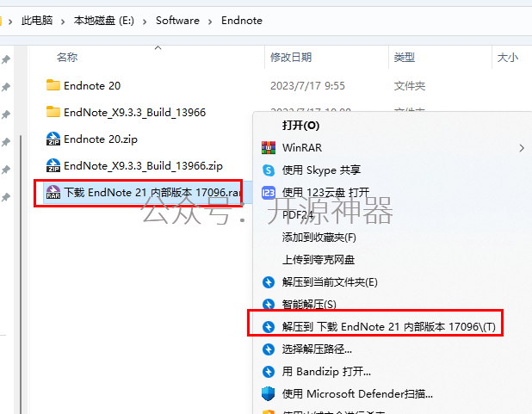The height and width of the screenshot is (414, 532).
Task: Click the WinRAR icon in context menu
Action: point(269,148)
